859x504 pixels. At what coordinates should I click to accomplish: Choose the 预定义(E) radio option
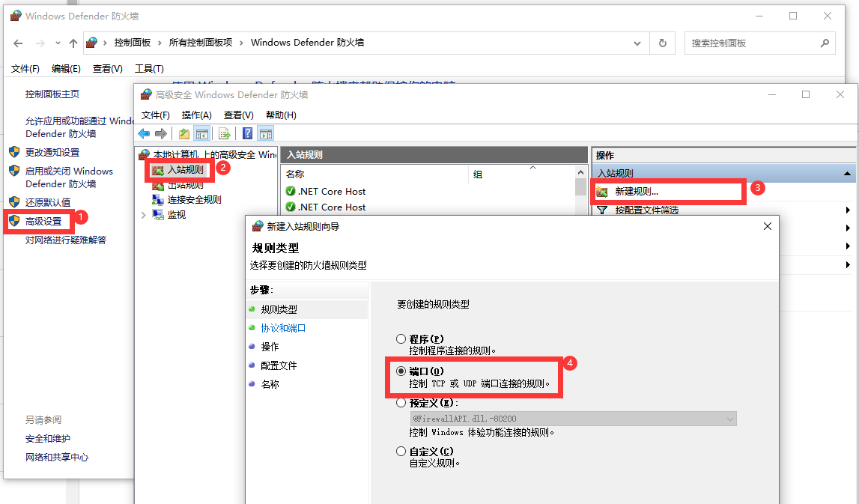401,403
